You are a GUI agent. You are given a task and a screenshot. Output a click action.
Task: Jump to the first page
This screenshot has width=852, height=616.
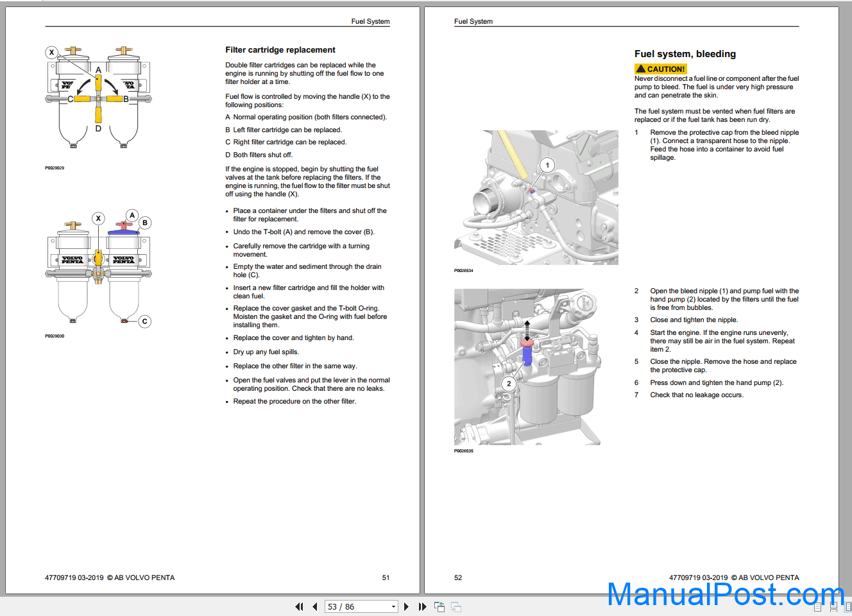pos(299,606)
